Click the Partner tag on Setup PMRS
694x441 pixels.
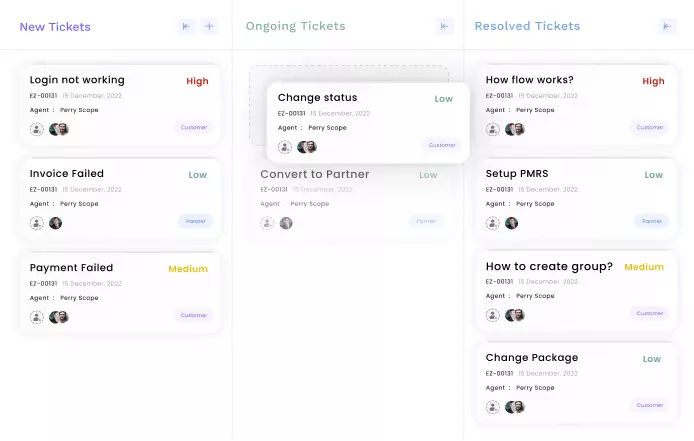pyautogui.click(x=652, y=221)
